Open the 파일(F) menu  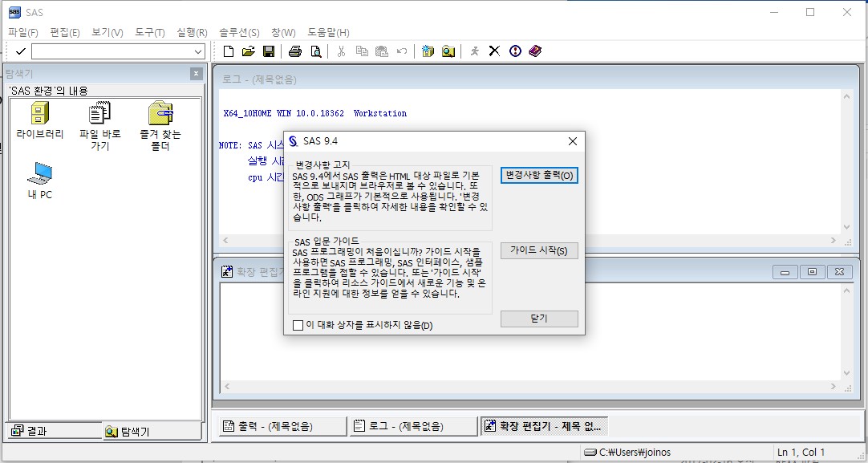(x=23, y=33)
